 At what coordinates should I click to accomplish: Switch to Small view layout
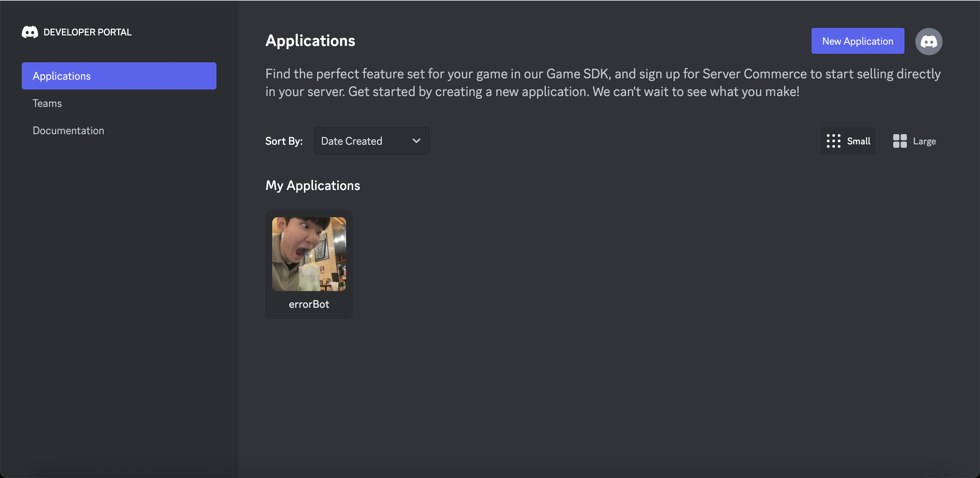848,141
